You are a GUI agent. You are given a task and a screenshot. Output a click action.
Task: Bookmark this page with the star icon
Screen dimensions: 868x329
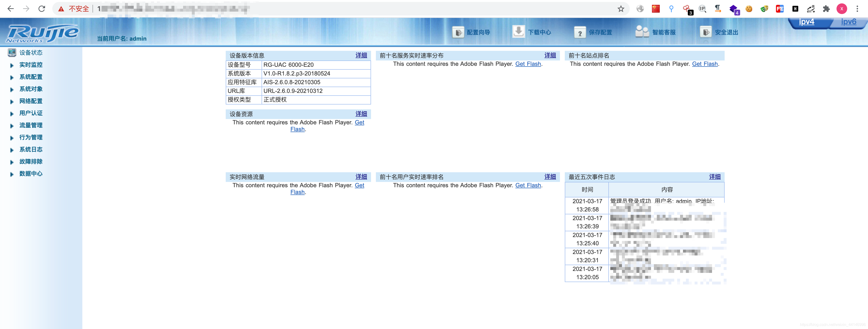pyautogui.click(x=621, y=9)
